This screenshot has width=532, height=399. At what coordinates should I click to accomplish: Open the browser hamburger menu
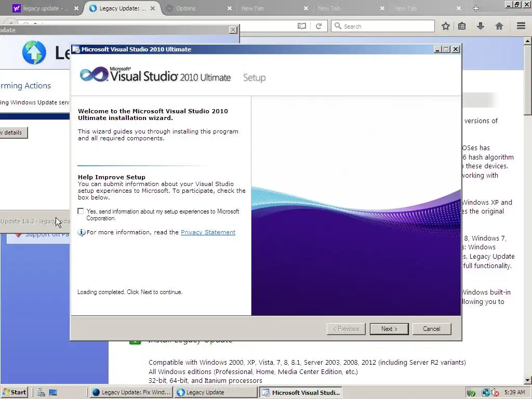tap(521, 26)
